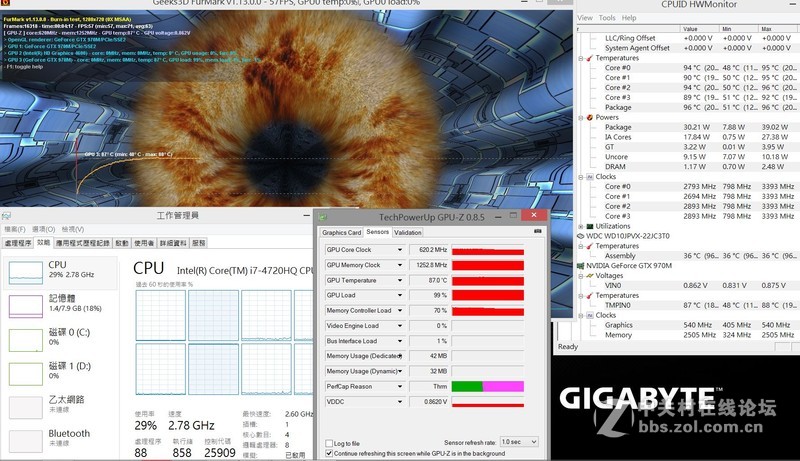Open the 選項(O) menu in Task Manager
This screenshot has width=800, height=461.
[x=43, y=229]
